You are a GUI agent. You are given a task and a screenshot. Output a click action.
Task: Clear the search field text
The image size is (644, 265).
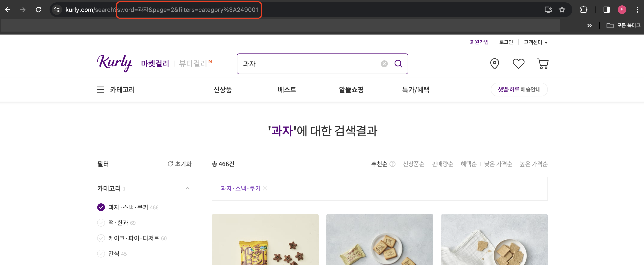tap(384, 64)
